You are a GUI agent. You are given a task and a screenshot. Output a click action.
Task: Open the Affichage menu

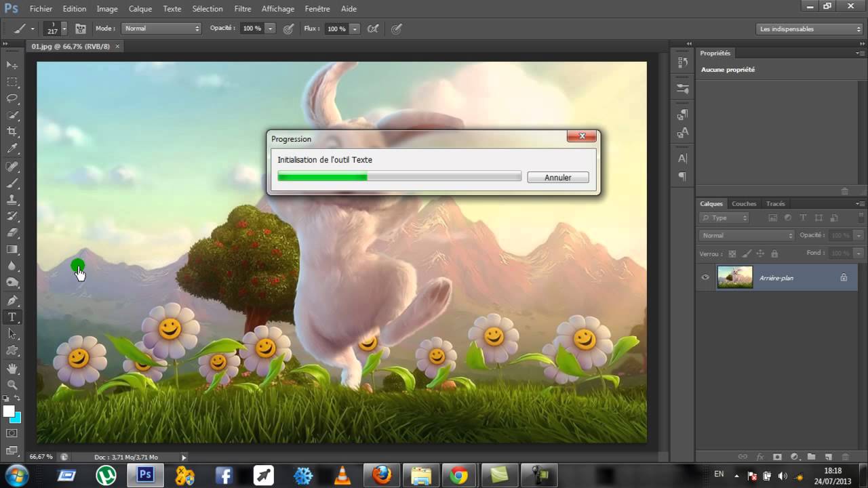(278, 9)
